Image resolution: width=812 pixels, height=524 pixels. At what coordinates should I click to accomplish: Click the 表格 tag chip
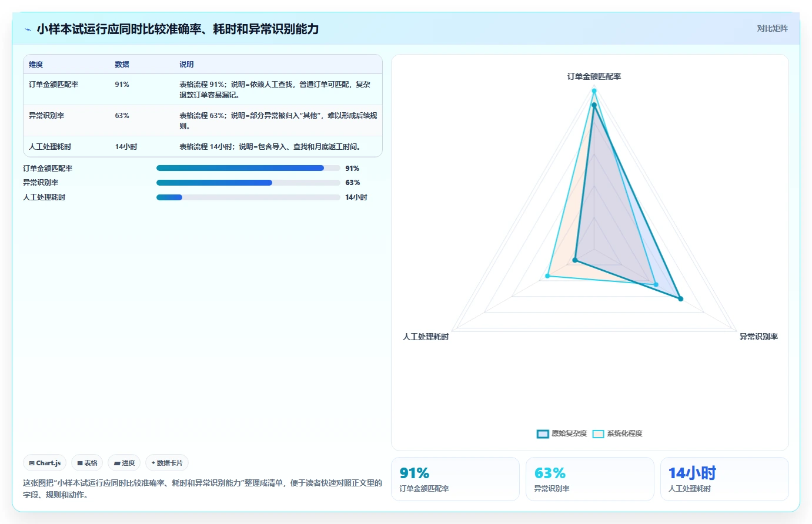[87, 463]
